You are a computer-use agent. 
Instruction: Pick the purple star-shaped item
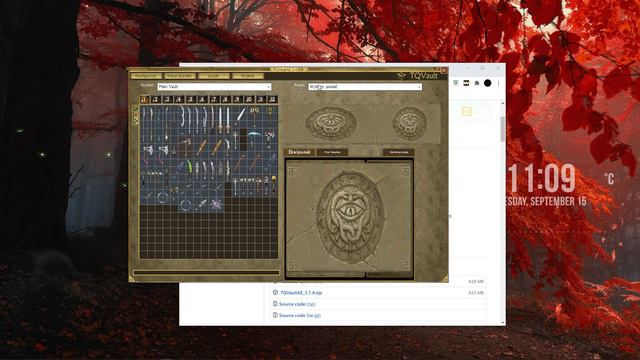[216, 204]
